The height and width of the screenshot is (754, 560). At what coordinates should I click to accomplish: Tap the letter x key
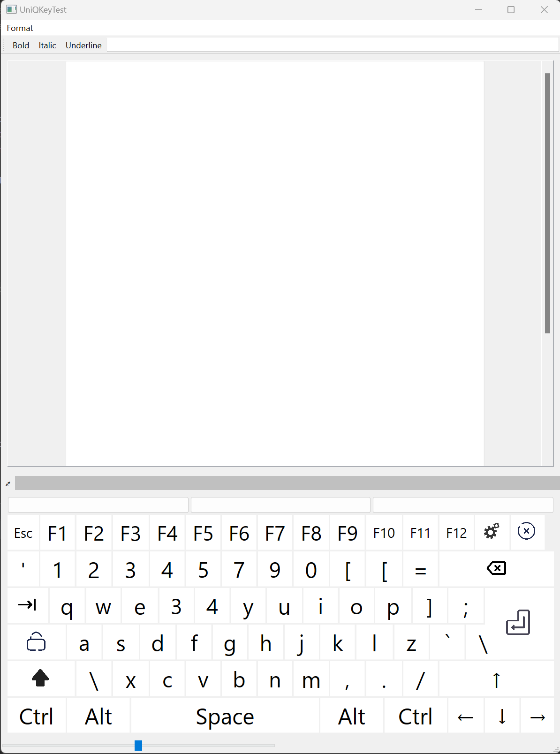(x=131, y=679)
